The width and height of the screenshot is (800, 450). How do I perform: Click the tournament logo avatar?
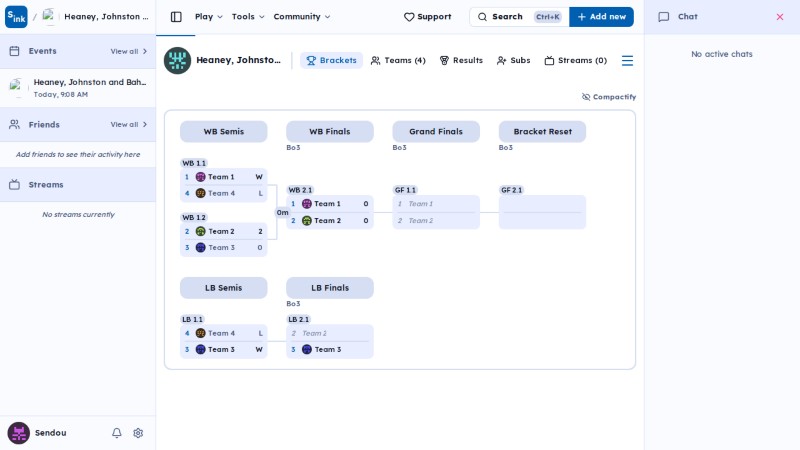click(x=177, y=60)
